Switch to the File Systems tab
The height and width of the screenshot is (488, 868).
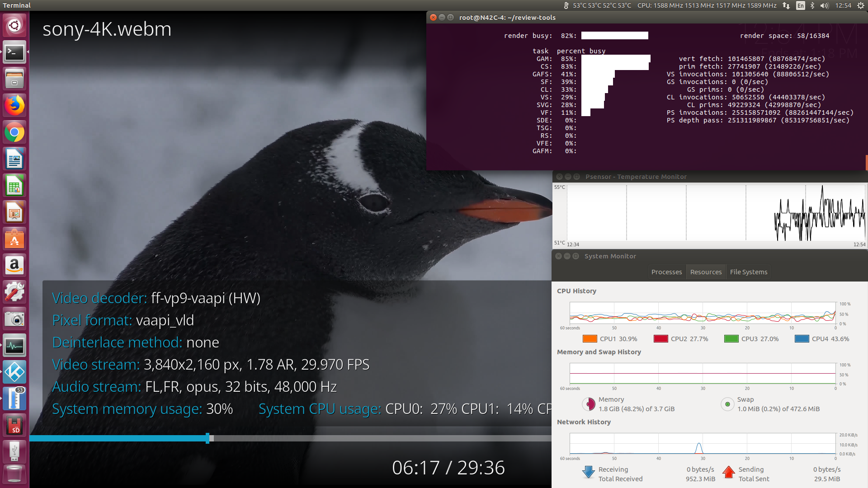click(749, 272)
